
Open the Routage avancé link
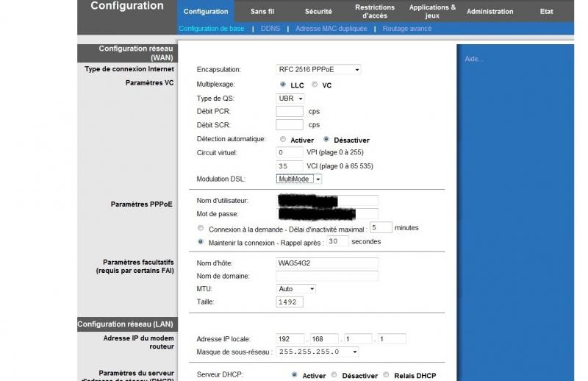pyautogui.click(x=407, y=29)
